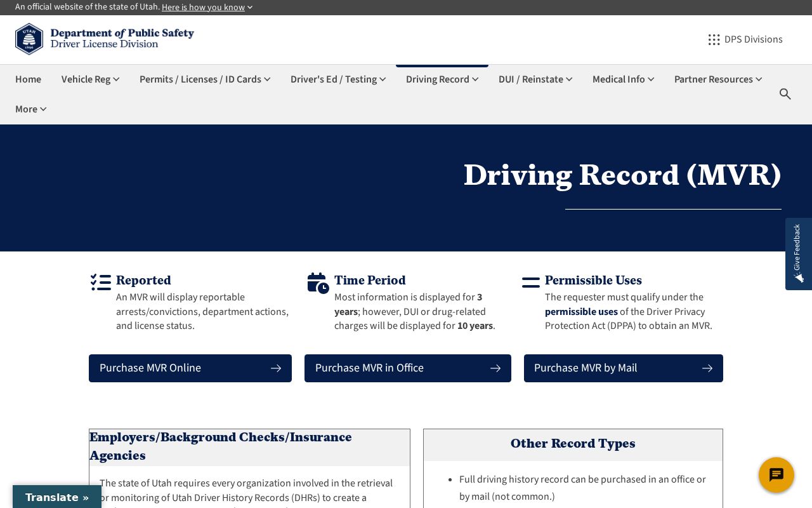Expand Permits / Licenses / ID Cards chevron

pyautogui.click(x=267, y=79)
